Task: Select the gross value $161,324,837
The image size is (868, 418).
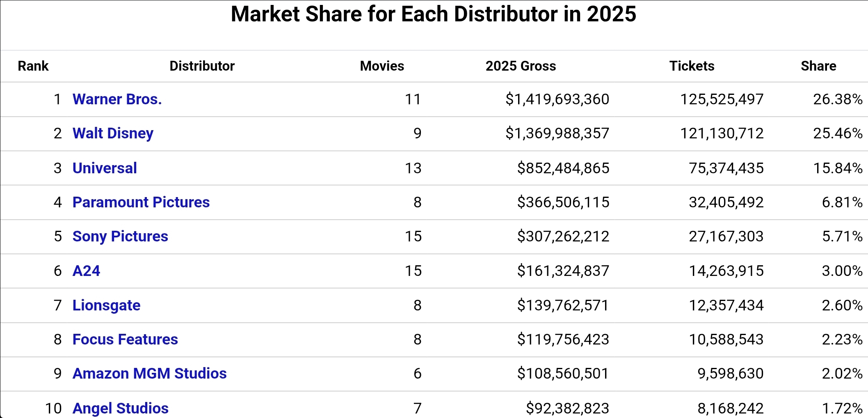Action: (563, 271)
